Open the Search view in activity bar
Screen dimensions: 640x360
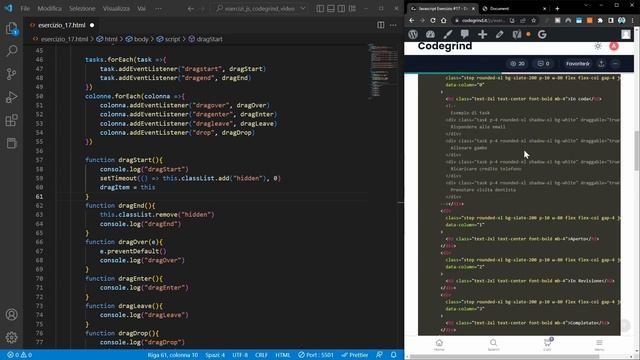[11, 51]
